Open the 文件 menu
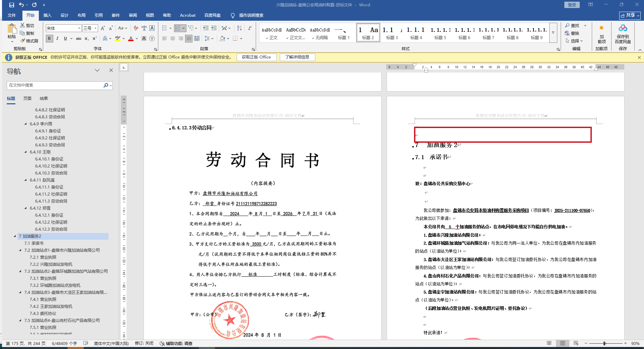 12,15
